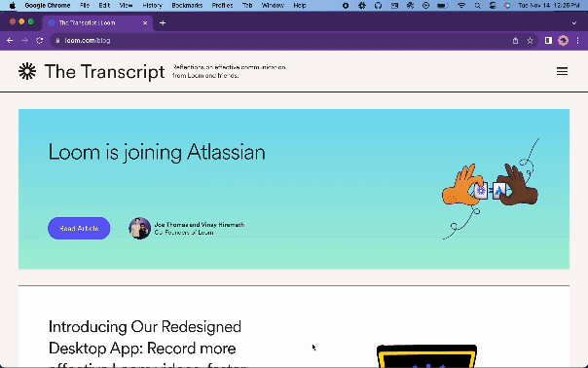Open the hamburger navigation menu
Image resolution: width=588 pixels, height=368 pixels.
point(562,71)
